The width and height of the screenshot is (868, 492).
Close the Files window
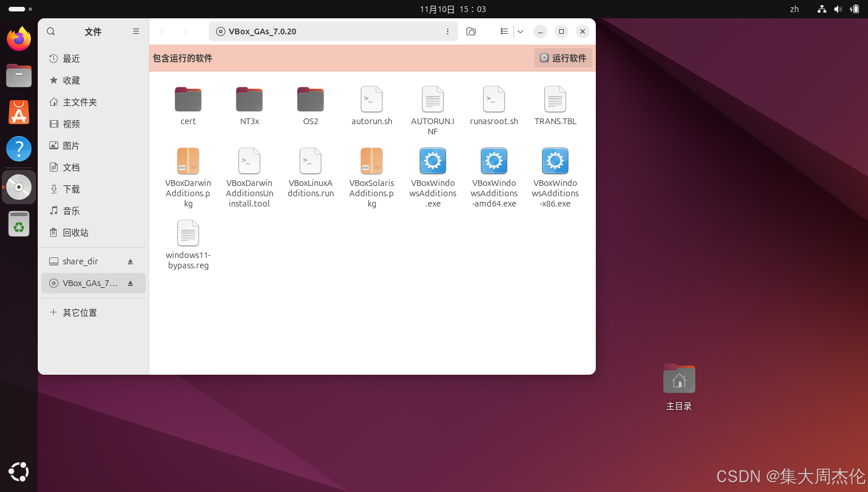point(583,31)
